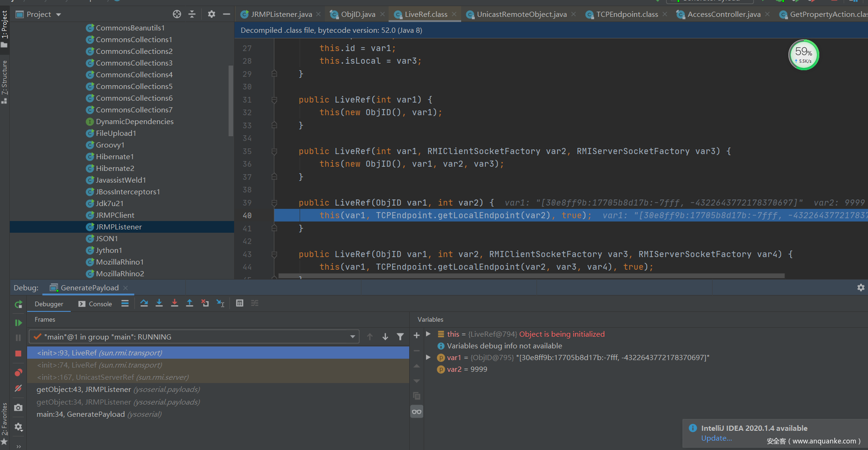Image resolution: width=868 pixels, height=450 pixels.
Task: Toggle the frames filter funnel icon
Action: click(x=400, y=337)
